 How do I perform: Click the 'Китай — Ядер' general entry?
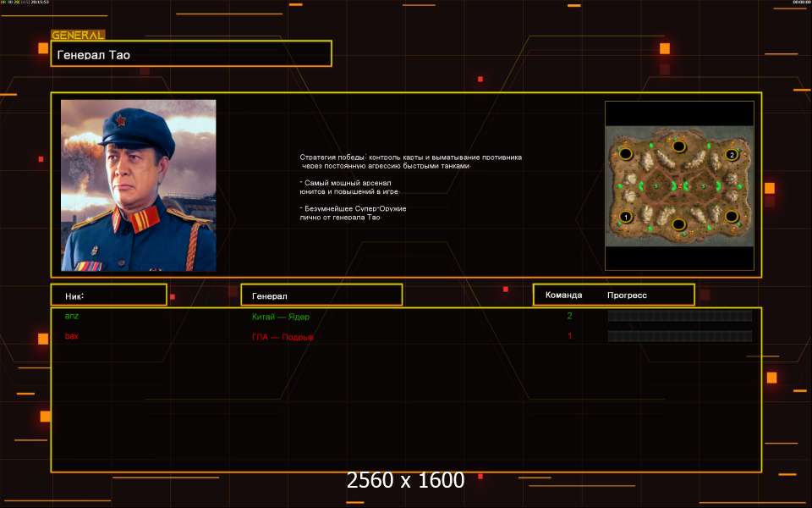pyautogui.click(x=281, y=317)
